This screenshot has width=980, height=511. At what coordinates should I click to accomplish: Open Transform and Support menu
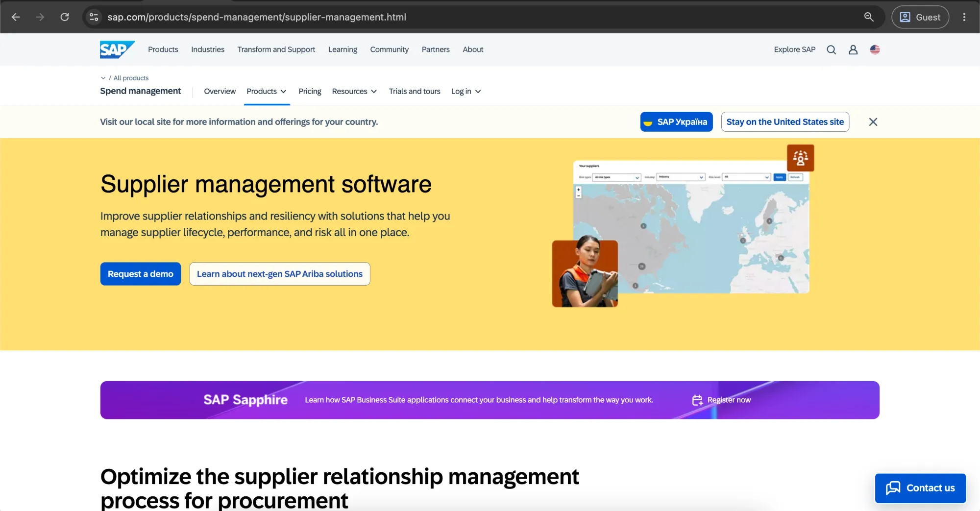click(276, 49)
